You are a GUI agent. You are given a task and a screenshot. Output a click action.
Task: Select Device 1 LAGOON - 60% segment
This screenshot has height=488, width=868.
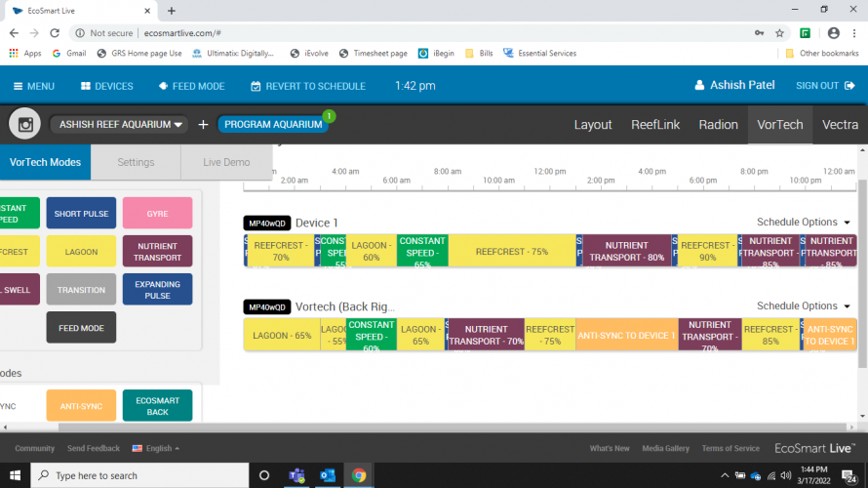point(371,251)
